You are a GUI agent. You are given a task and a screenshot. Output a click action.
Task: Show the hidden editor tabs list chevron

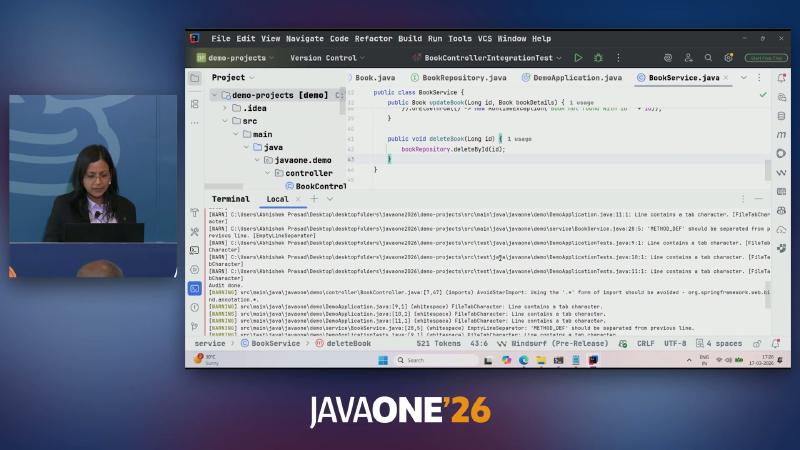click(743, 78)
